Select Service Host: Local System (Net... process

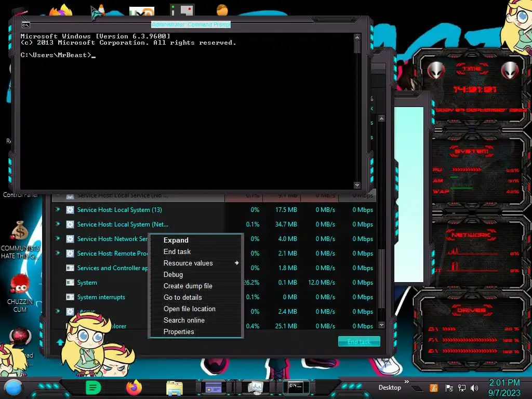pos(214,224)
